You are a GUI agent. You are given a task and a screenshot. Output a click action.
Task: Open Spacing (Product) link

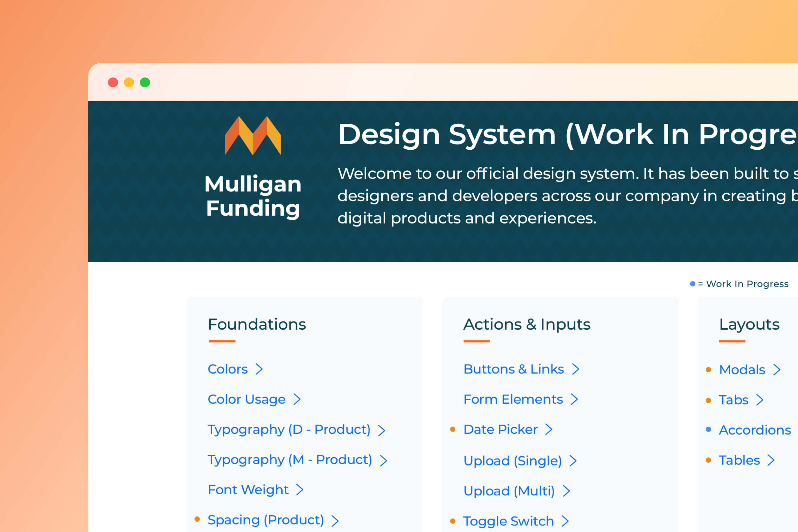[266, 520]
